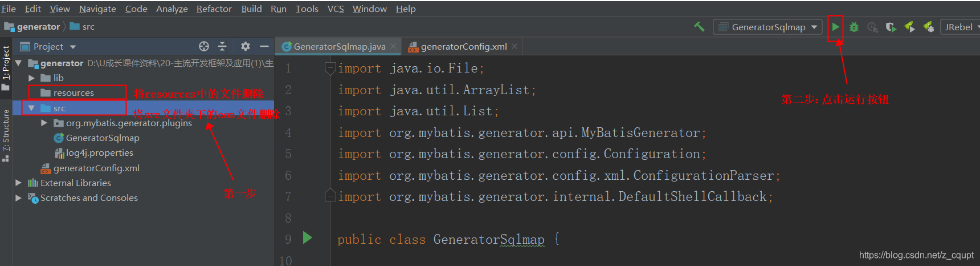Click gutter run arrow beside class GeneratorSqlmap
The width and height of the screenshot is (980, 266).
308,238
